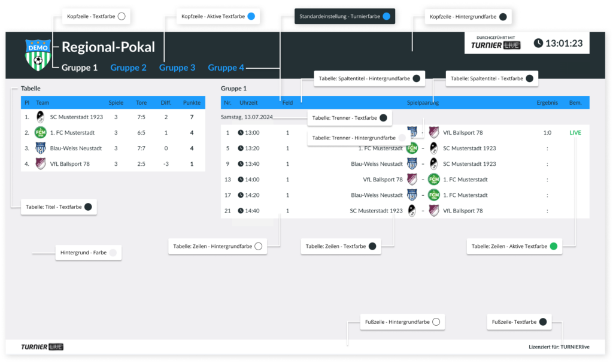Image resolution: width=613 pixels, height=364 pixels.
Task: Click the DEMO shield tournament logo
Action: 38,54
